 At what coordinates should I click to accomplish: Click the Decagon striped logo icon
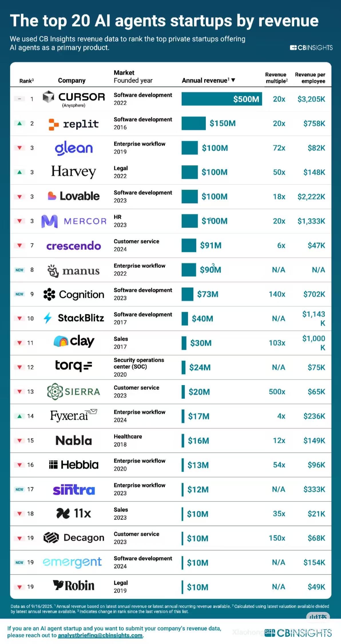coord(51,537)
